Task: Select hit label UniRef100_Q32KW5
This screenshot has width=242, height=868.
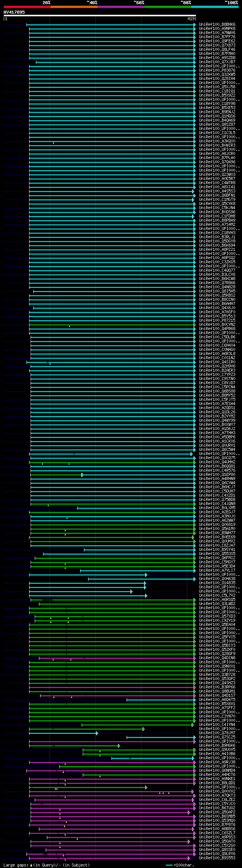Action: (217, 75)
